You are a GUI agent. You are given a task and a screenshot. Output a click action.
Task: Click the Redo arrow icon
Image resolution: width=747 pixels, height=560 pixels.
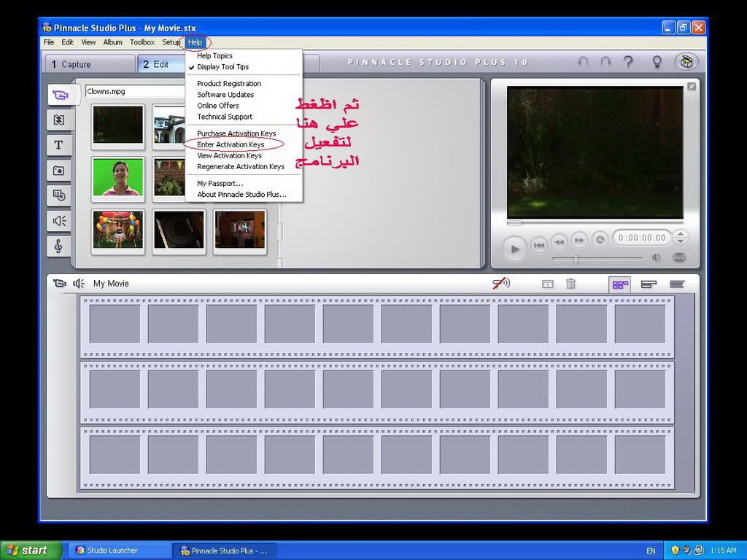pos(605,62)
